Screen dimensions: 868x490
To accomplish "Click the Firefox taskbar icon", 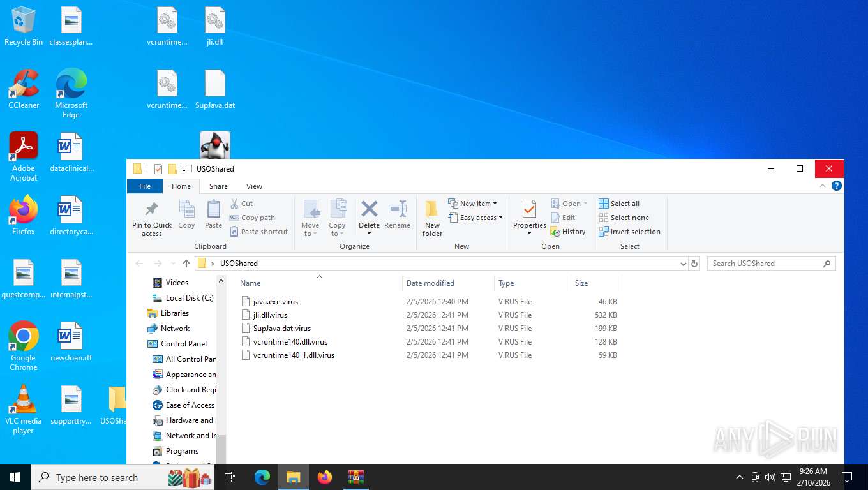I will [x=325, y=477].
